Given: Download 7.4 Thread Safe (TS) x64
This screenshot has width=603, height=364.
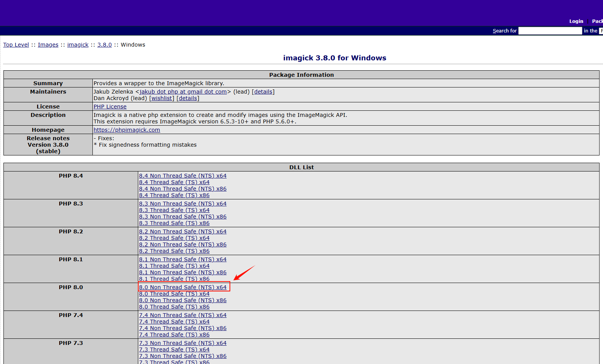Looking at the screenshot, I should pos(174,322).
